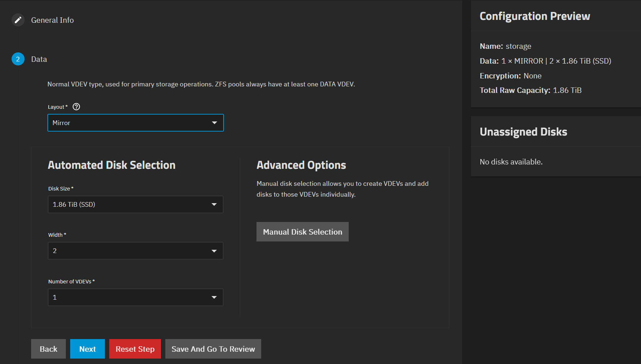Open the Layout dropdown showing Mirror
This screenshot has height=364, width=641.
pos(135,123)
